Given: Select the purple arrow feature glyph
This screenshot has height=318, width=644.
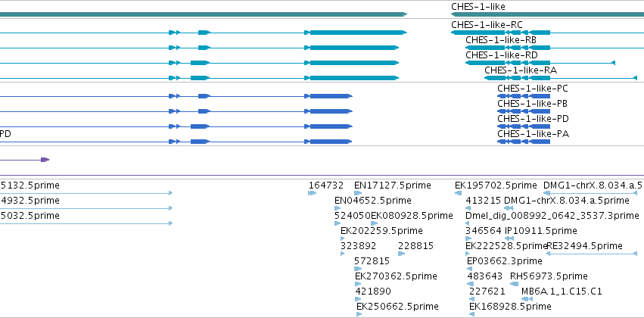Looking at the screenshot, I should point(45,160).
